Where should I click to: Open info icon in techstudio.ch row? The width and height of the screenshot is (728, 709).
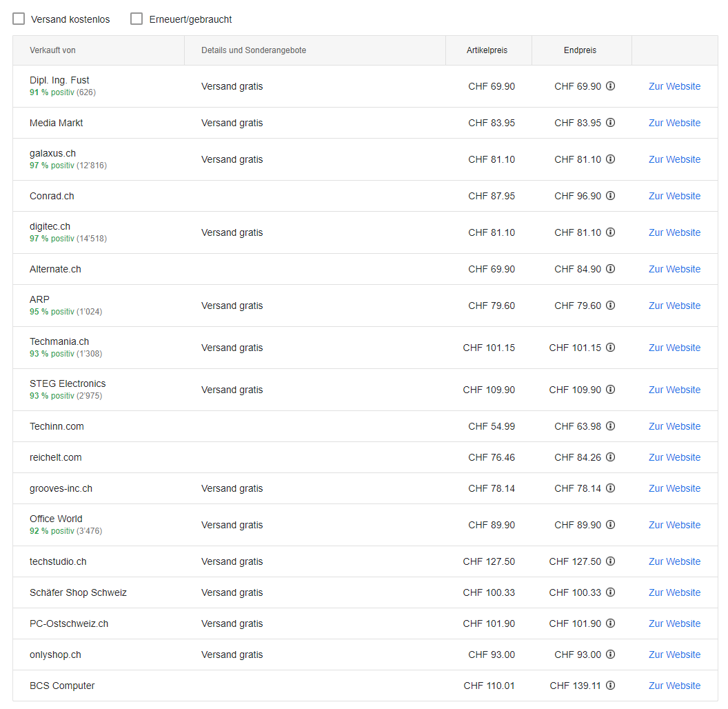point(610,561)
